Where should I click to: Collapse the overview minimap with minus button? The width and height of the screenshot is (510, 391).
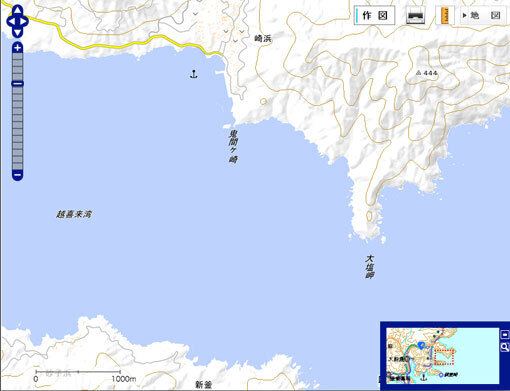click(505, 334)
